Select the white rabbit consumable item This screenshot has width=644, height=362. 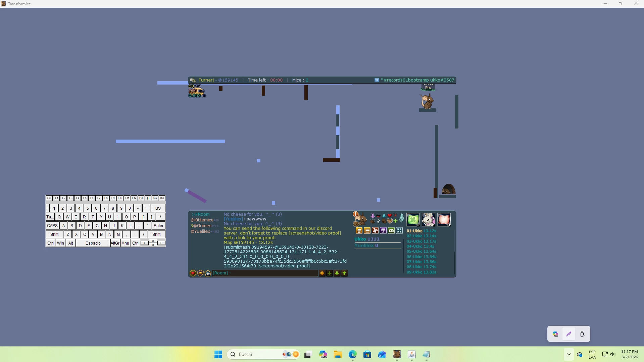tap(429, 220)
